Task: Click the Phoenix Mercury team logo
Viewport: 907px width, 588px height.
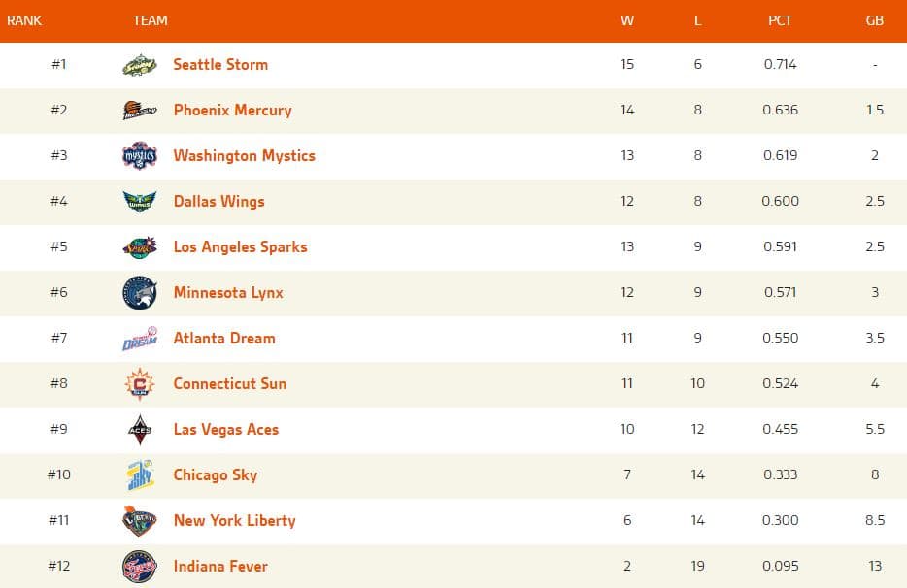Action: (x=140, y=111)
